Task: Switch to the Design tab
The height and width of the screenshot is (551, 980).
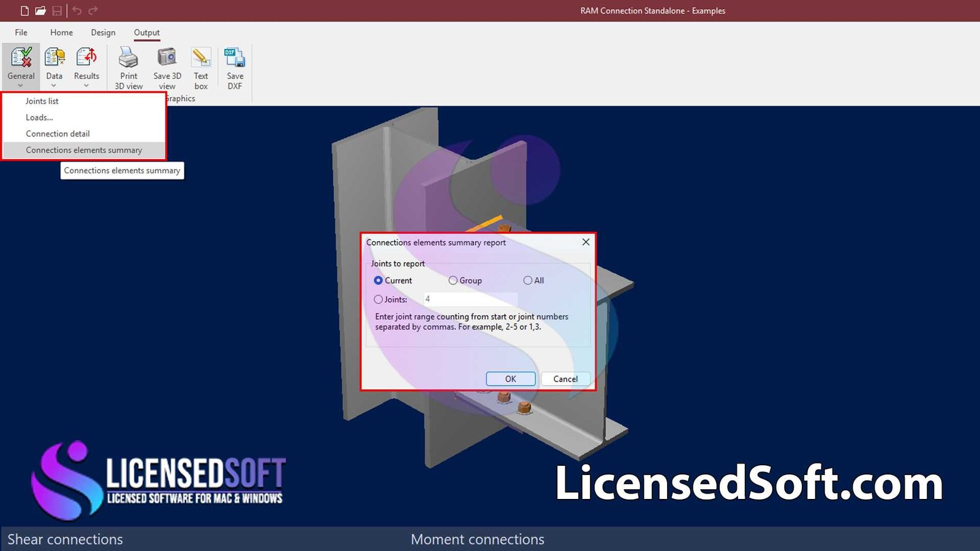Action: pyautogui.click(x=103, y=32)
